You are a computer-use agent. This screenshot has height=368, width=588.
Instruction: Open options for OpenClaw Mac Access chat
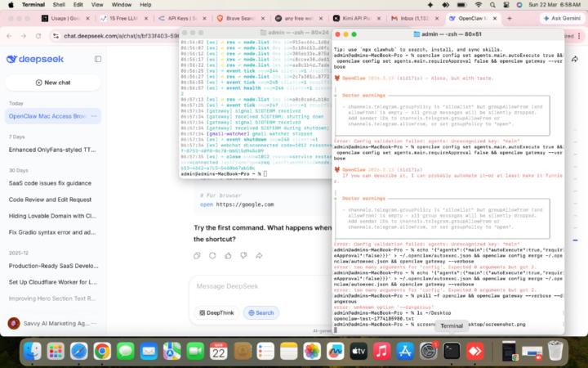pyautogui.click(x=94, y=116)
